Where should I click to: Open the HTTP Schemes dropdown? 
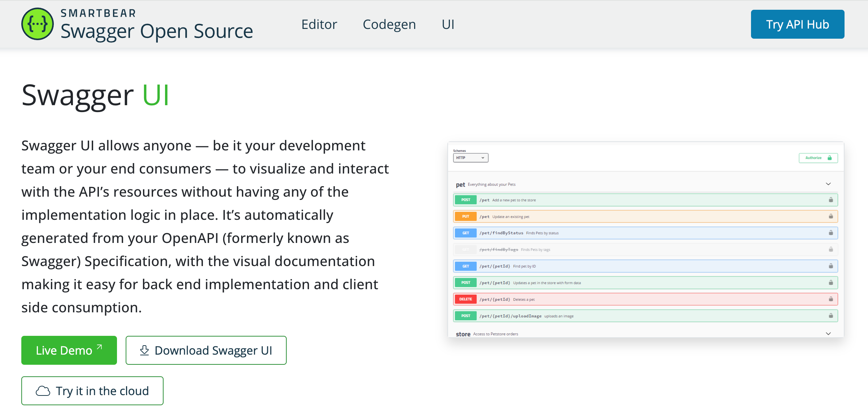point(470,158)
